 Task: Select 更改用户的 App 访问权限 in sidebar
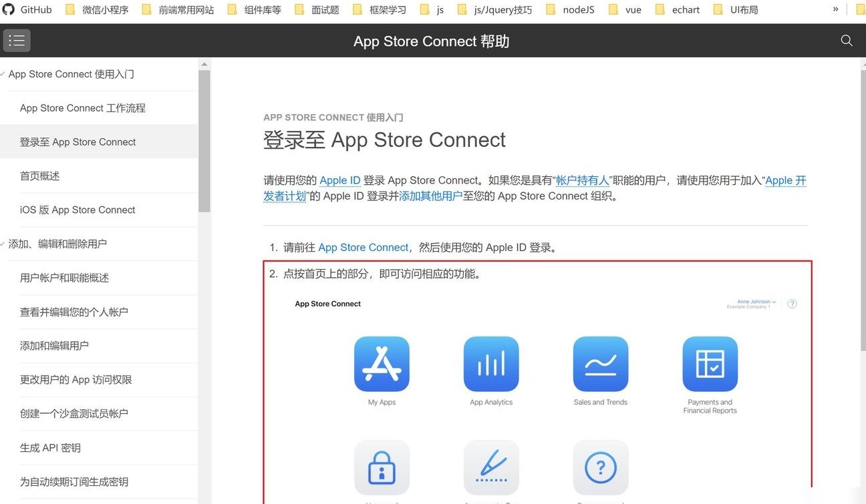[x=99, y=380]
